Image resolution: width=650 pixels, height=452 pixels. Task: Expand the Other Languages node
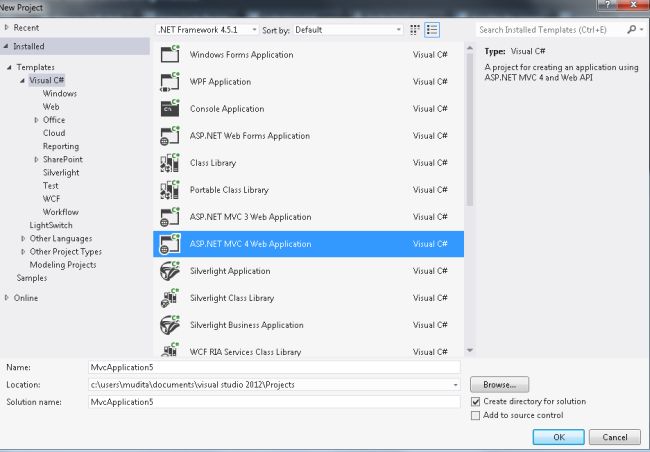[x=23, y=238]
